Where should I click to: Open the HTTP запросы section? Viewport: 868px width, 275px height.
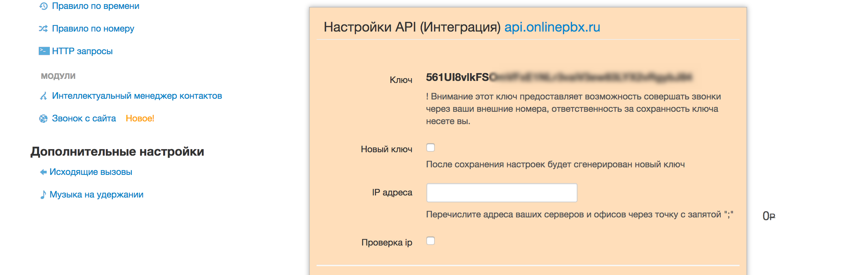coord(82,51)
